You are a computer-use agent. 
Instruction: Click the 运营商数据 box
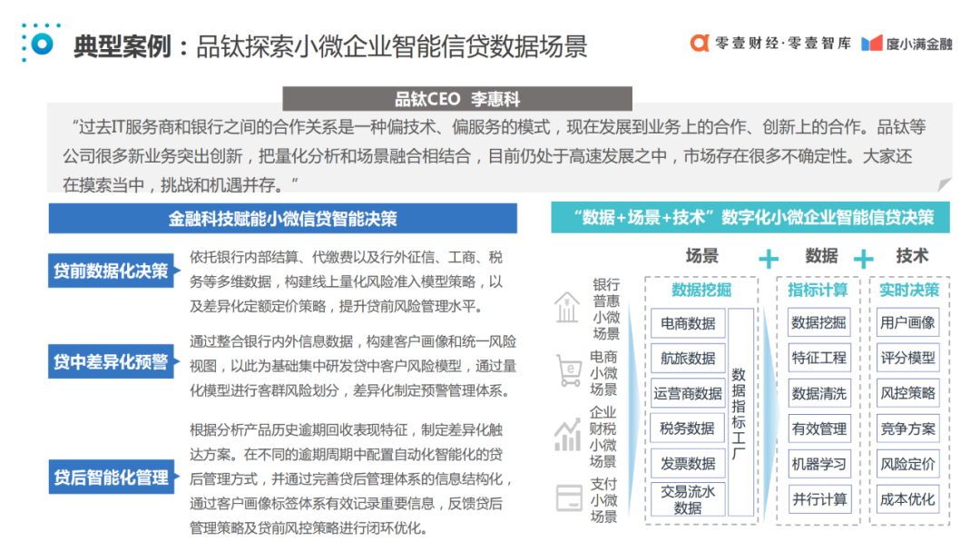point(688,393)
